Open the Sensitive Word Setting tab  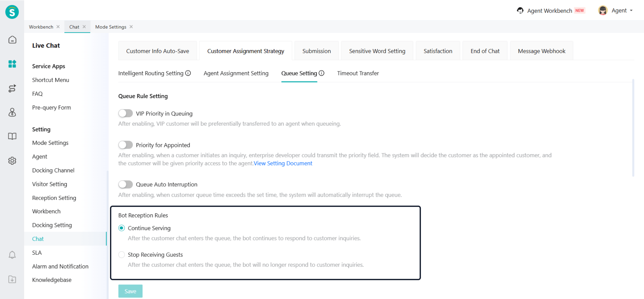coord(377,51)
